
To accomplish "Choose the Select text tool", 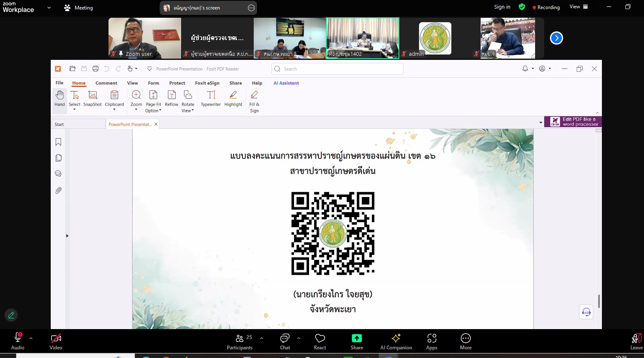I will coord(75,100).
